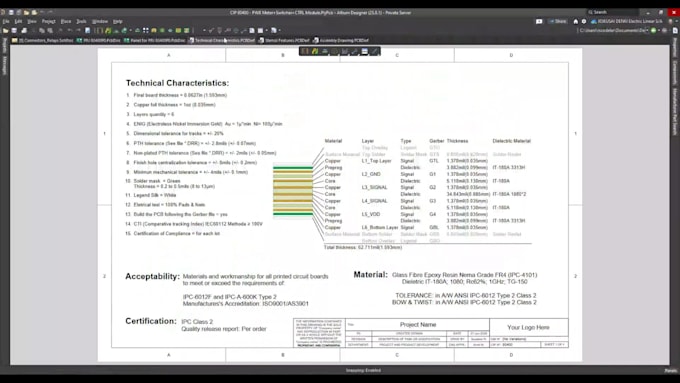Click in the Search field

(x=613, y=12)
